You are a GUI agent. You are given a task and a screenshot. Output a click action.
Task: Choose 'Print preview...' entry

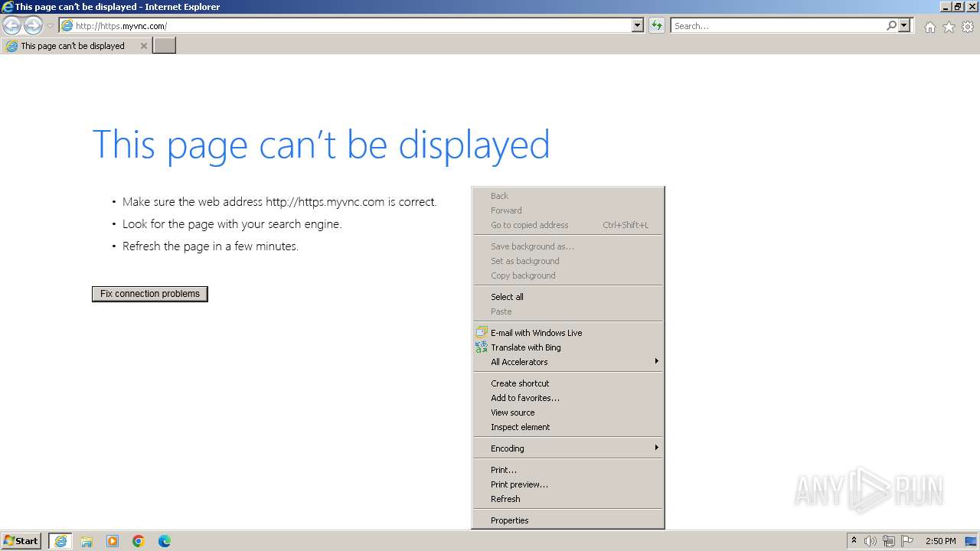[568, 484]
